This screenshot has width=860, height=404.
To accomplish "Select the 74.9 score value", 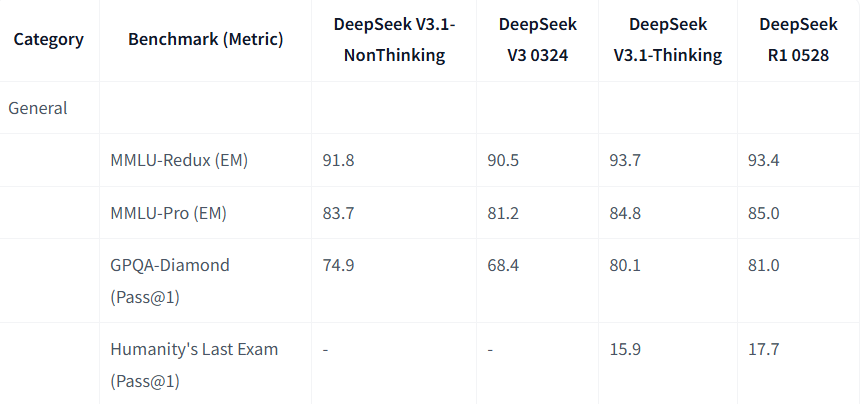I will point(339,265).
